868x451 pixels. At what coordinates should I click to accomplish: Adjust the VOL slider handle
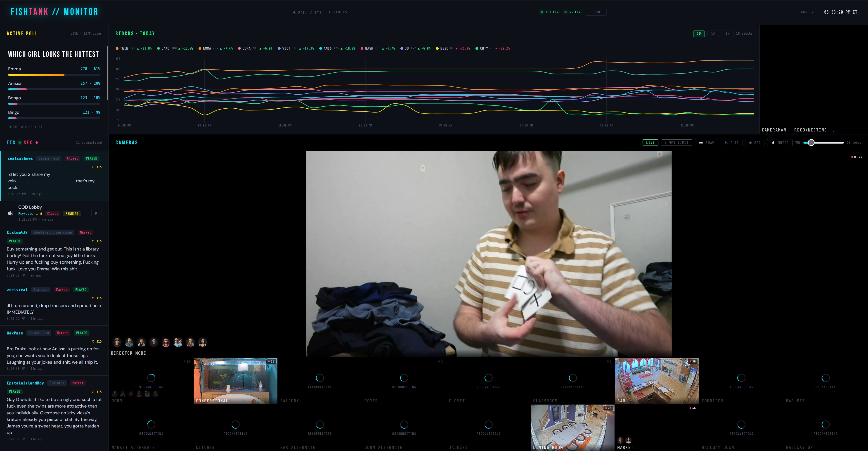coord(811,143)
